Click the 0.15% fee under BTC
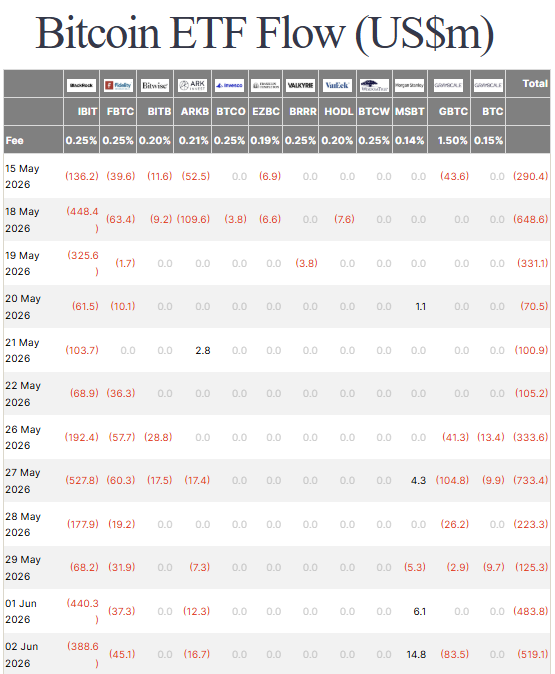The width and height of the screenshot is (555, 674). pos(488,141)
